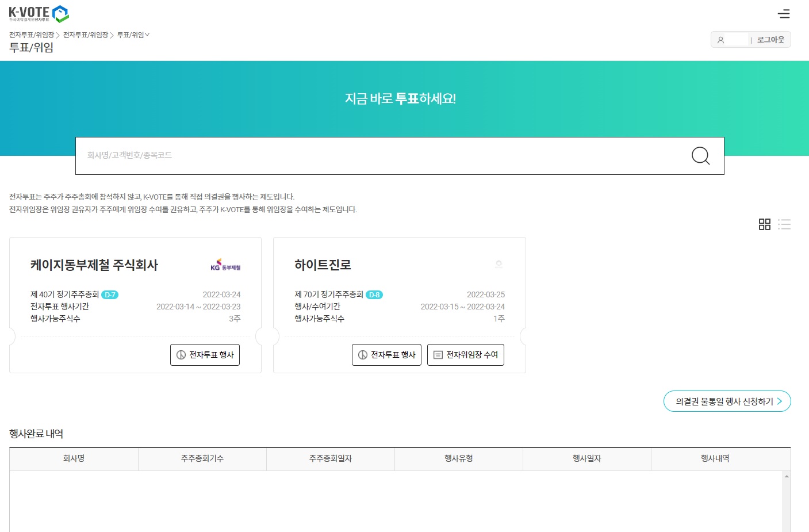This screenshot has height=532, width=809.
Task: Click 로그아웃 to log out
Action: [x=770, y=40]
